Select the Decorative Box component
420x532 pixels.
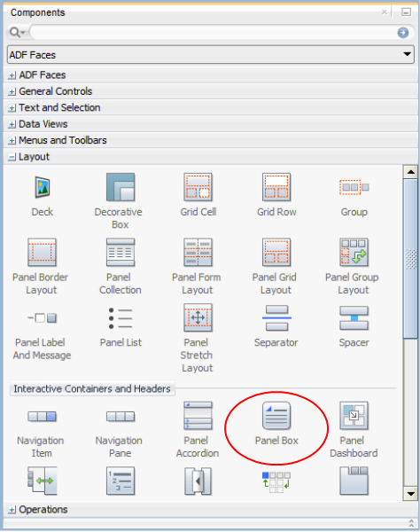[120, 202]
